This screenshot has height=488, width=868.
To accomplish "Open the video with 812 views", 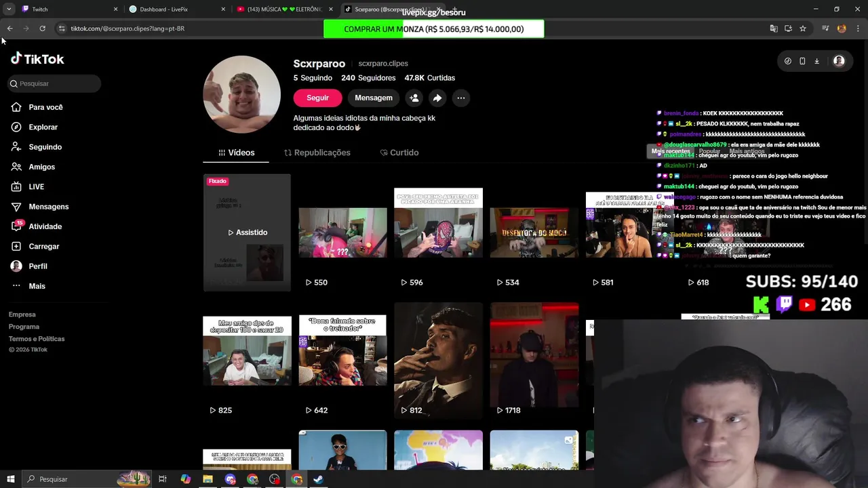I will (439, 360).
